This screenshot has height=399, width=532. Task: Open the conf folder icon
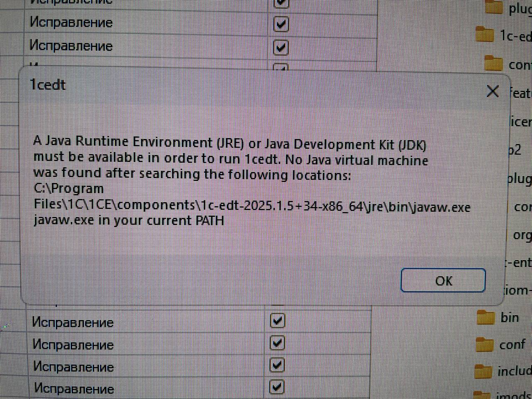484,344
